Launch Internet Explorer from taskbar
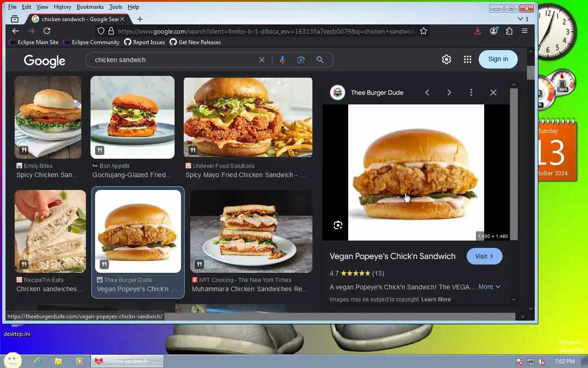This screenshot has width=588, height=368. 37,361
